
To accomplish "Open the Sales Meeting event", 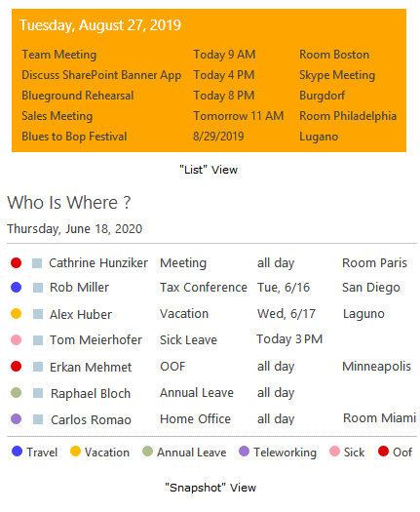I will (x=57, y=116).
